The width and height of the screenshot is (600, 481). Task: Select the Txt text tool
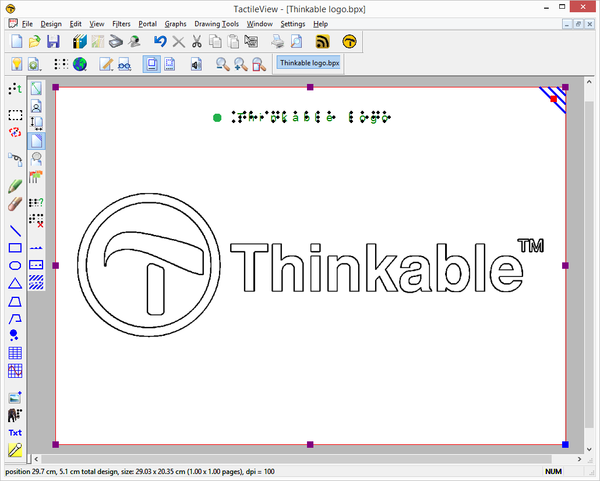(x=15, y=433)
